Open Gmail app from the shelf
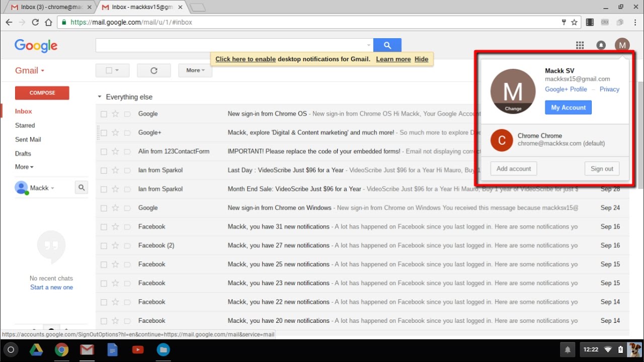Image resolution: width=644 pixels, height=362 pixels. click(x=87, y=349)
